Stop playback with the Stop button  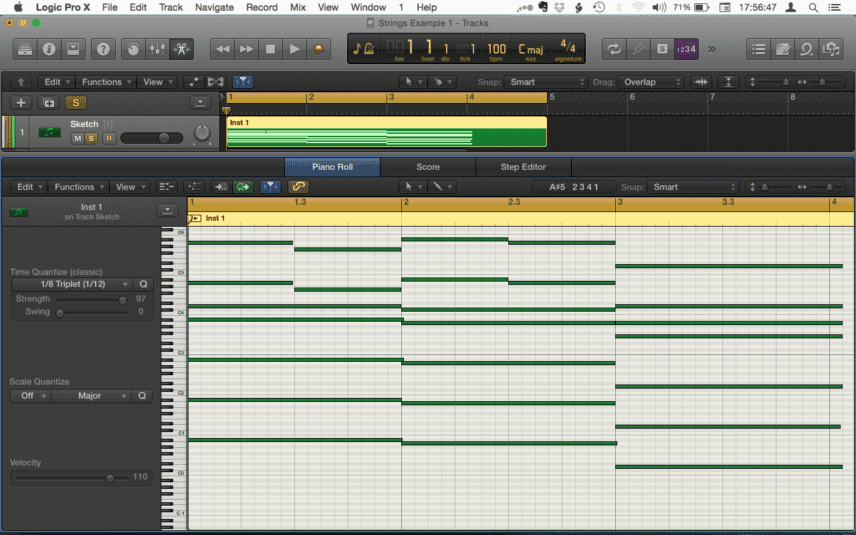[270, 49]
